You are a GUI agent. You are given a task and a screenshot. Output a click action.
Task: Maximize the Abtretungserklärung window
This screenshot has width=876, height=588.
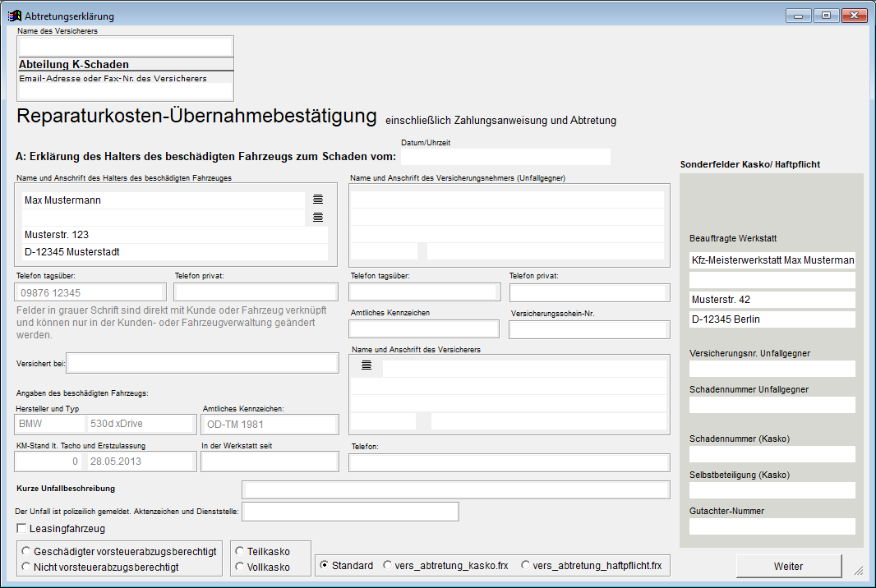(826, 16)
